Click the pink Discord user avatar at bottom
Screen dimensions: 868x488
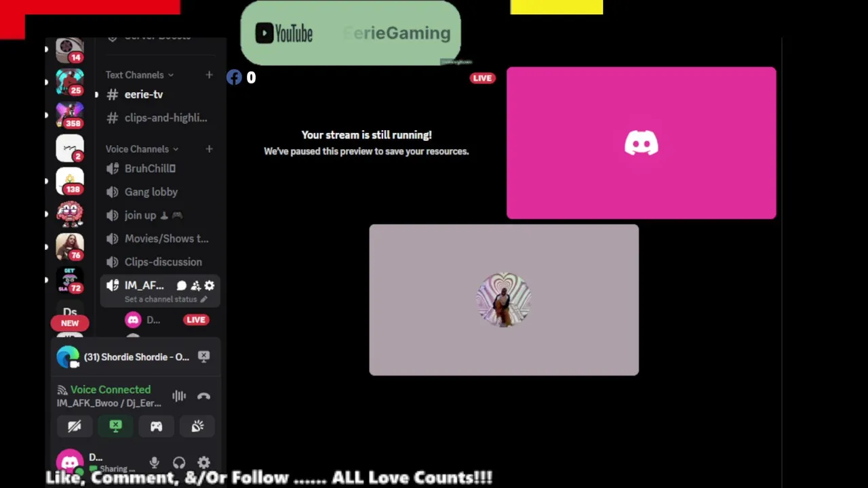pos(70,462)
